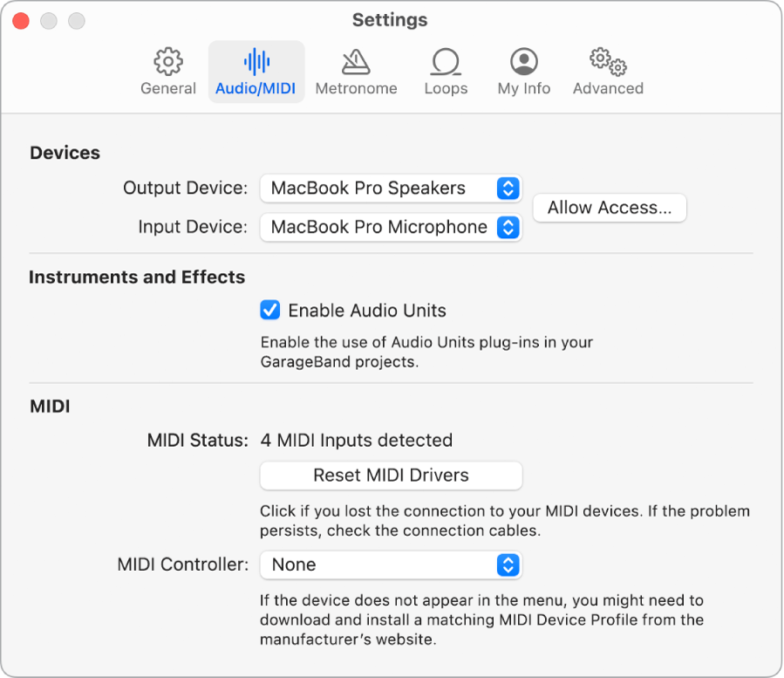Viewport: 784px width, 678px height.
Task: Switch to the Metronome settings tab
Action: (356, 72)
